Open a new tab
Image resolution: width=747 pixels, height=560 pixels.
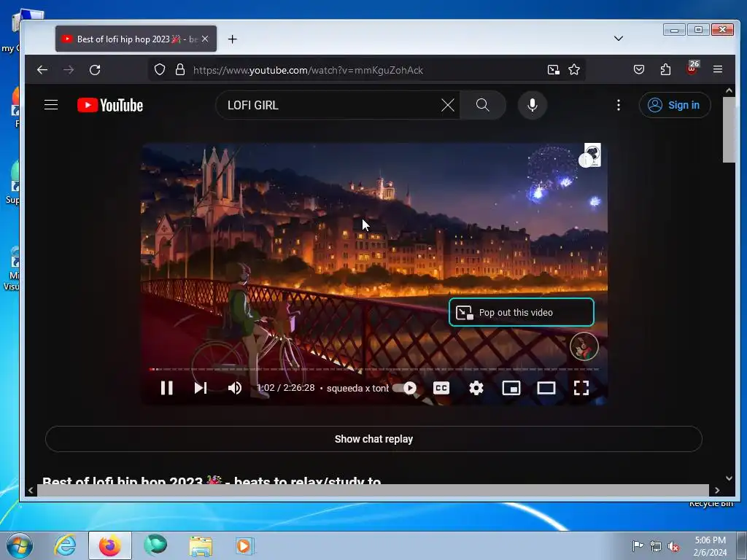[x=233, y=39]
